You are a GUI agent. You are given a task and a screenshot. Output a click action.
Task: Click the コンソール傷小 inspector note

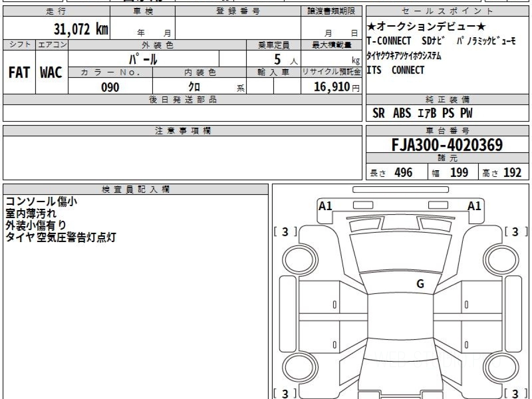pos(41,202)
